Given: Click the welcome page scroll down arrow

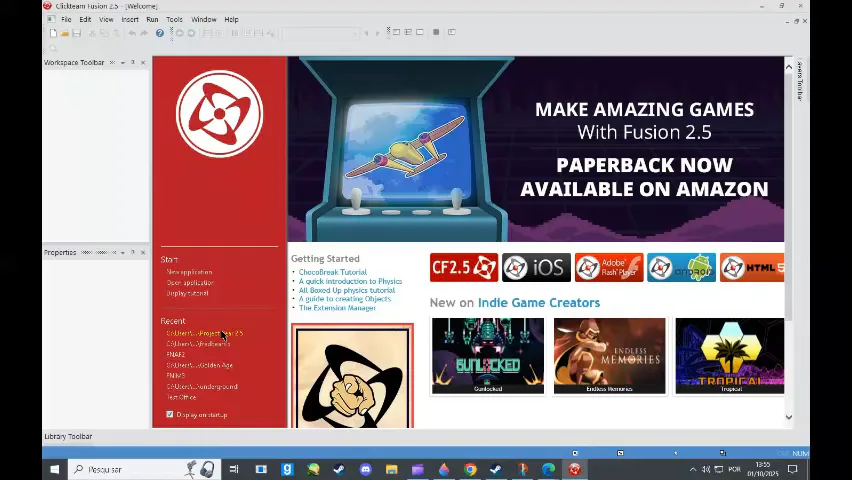Looking at the screenshot, I should pyautogui.click(x=788, y=417).
